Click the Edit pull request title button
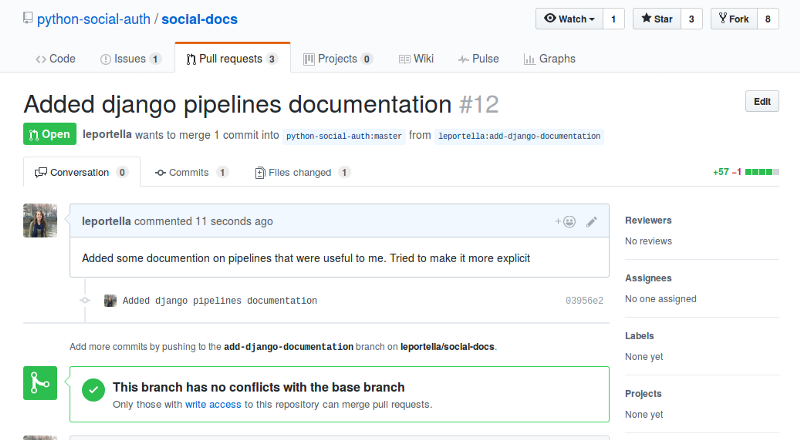The width and height of the screenshot is (800, 440). click(x=761, y=101)
